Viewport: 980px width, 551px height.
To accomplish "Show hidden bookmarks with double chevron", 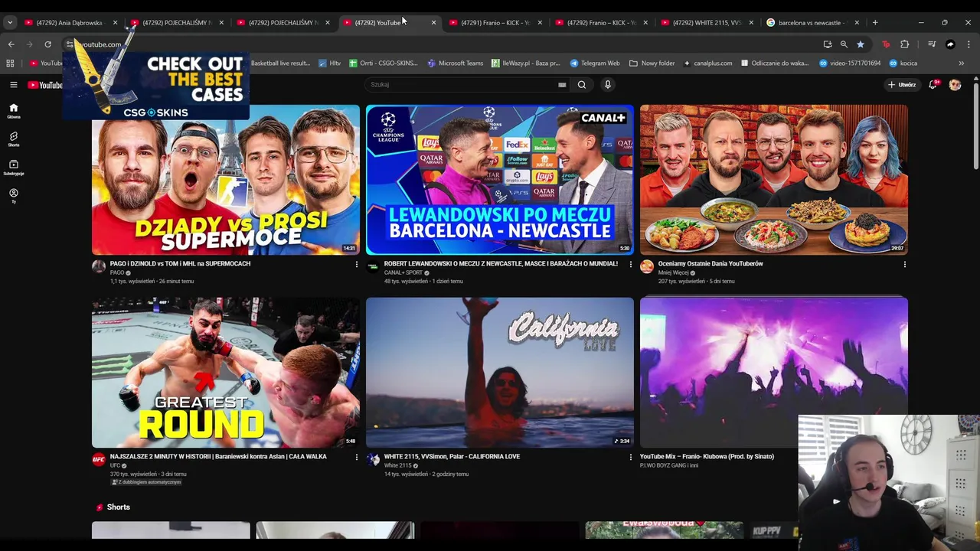I will click(x=962, y=64).
